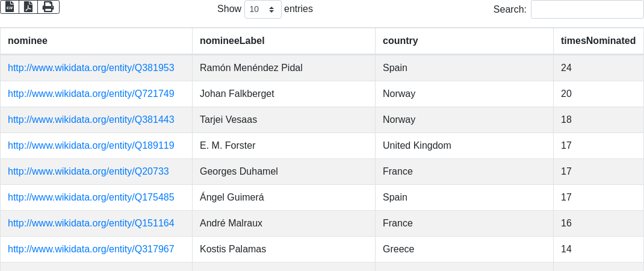Focus the Search input field
Screen dimensions: 644x271
pos(587,9)
